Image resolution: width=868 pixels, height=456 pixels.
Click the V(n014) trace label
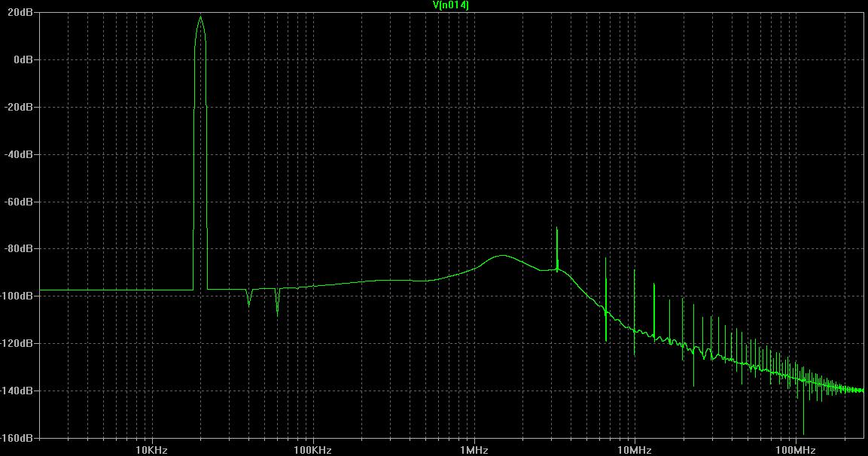(451, 5)
